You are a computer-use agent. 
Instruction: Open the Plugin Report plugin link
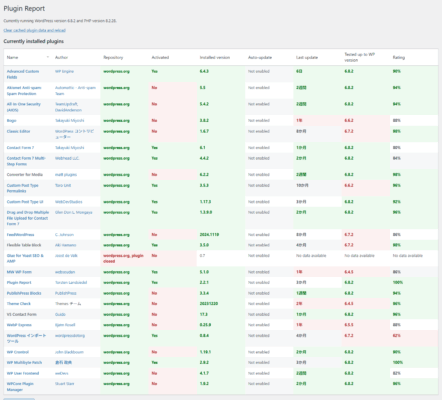pos(19,283)
